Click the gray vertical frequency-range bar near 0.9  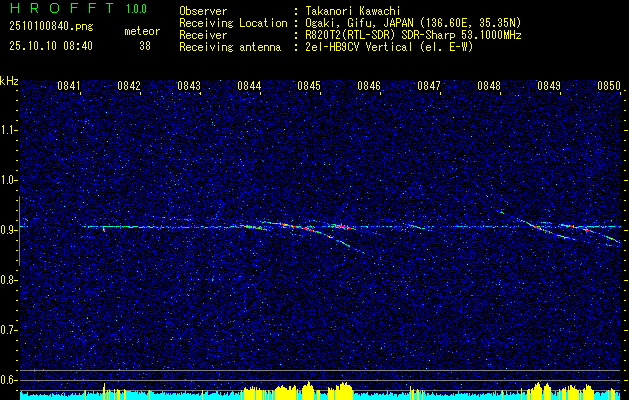pos(19,231)
